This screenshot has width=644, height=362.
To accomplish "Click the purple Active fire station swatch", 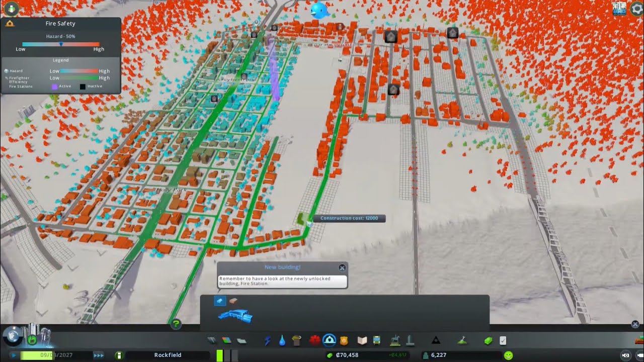I will click(54, 86).
